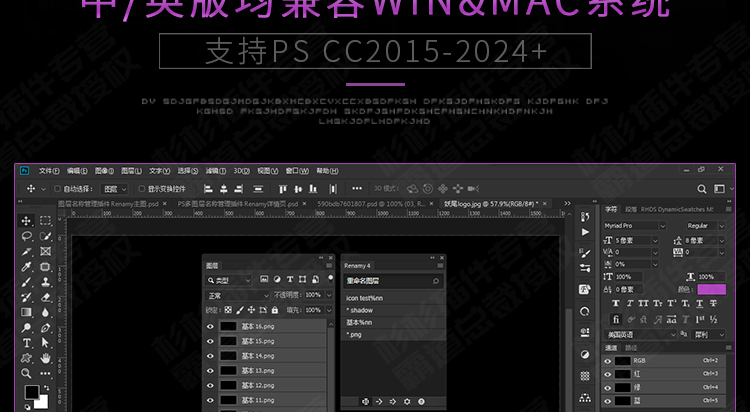Select the Blur droplet tool
This screenshot has height=412, width=750.
pyautogui.click(x=45, y=312)
